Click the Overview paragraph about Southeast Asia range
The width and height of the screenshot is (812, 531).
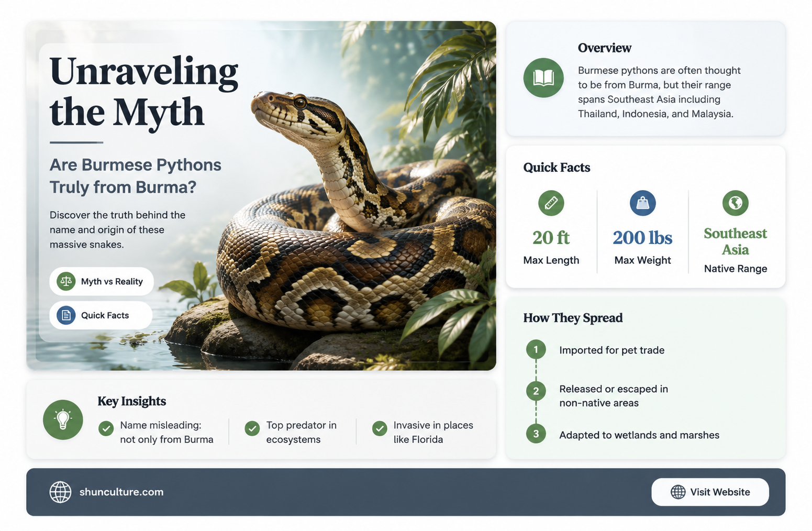(659, 92)
